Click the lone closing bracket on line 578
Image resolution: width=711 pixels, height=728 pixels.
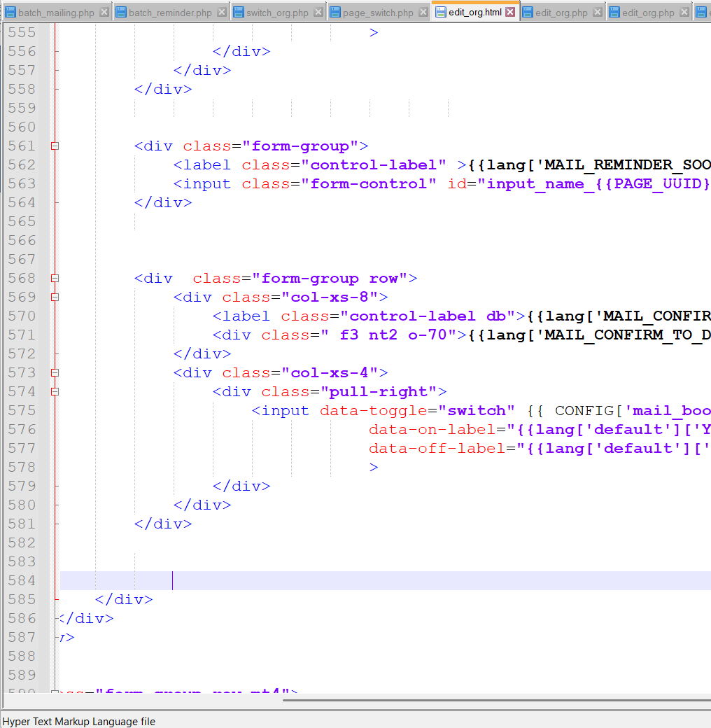click(x=374, y=468)
